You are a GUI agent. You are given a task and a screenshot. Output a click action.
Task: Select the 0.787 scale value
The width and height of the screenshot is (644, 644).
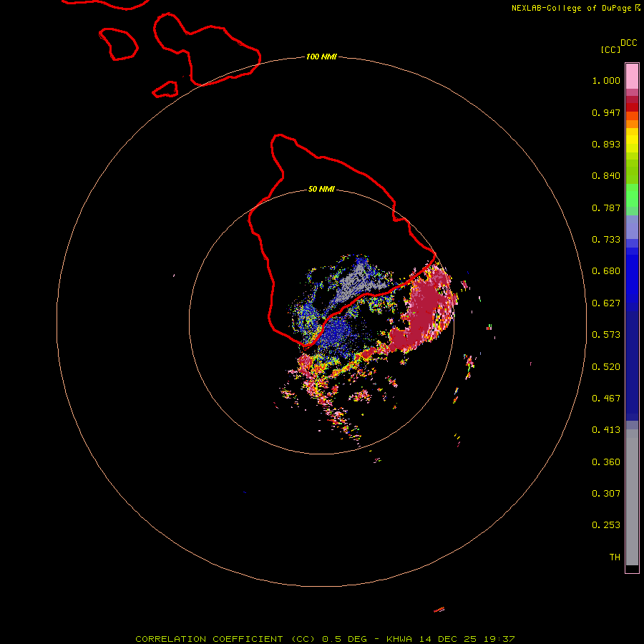click(x=606, y=208)
